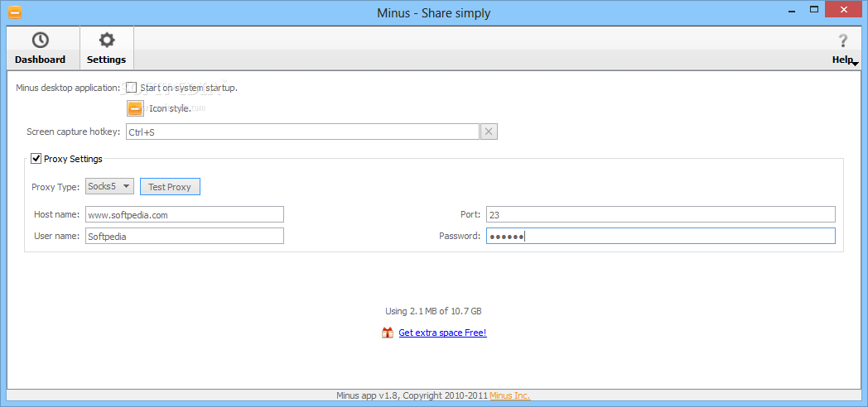Click the Port input field
Viewport: 868px width, 407px height.
tap(660, 214)
